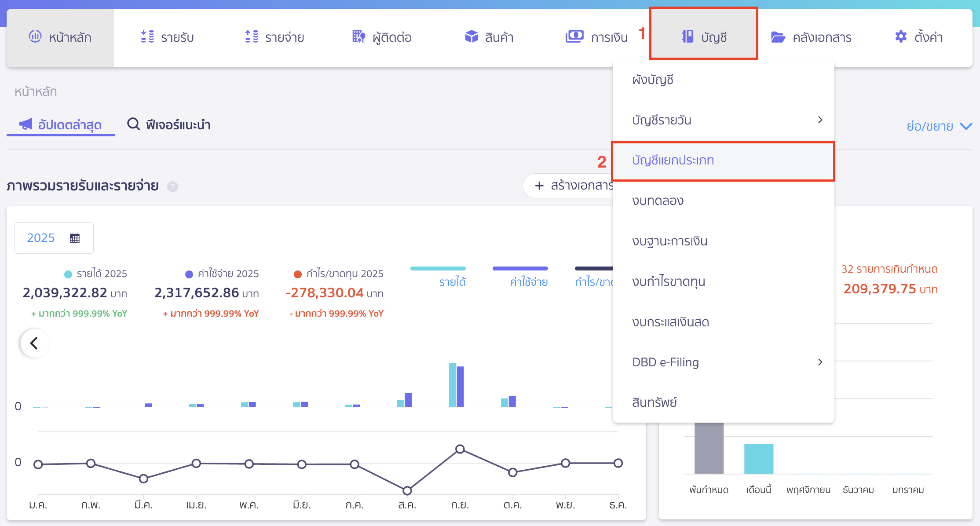The image size is (980, 526).
Task: Open the สินค้า products box icon
Action: tap(472, 37)
